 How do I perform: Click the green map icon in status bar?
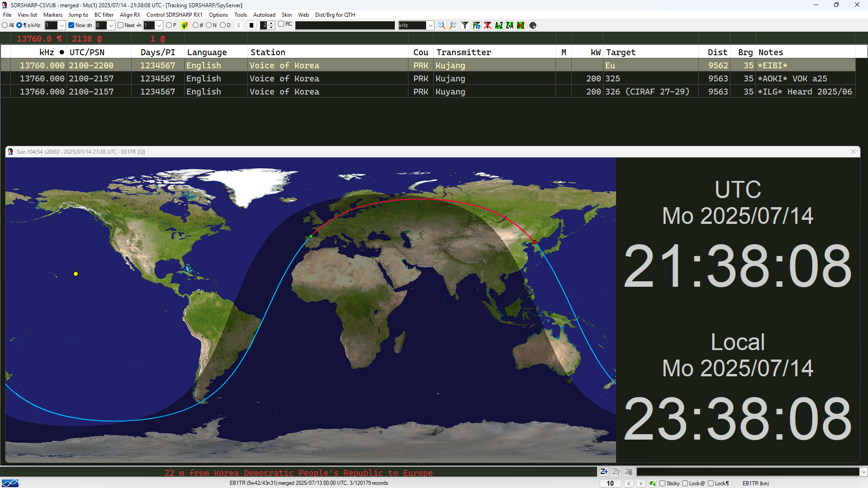pos(652,483)
